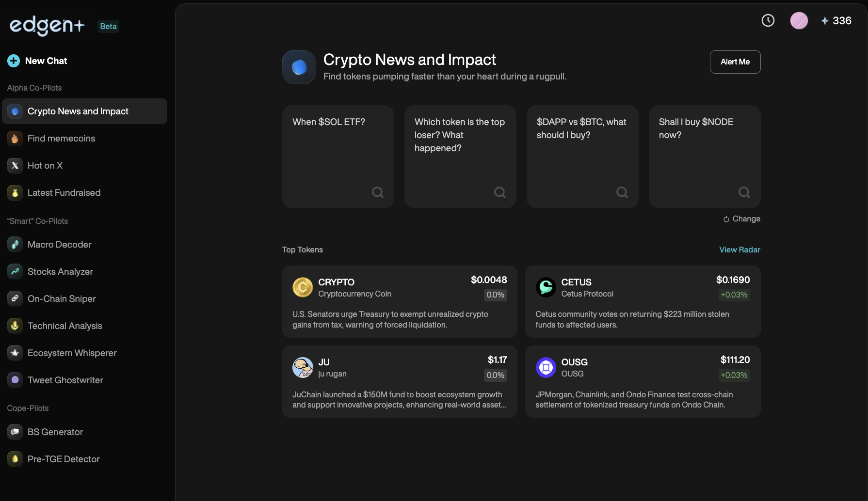Open the CRYPTO token news card
868x501 pixels.
tap(400, 301)
